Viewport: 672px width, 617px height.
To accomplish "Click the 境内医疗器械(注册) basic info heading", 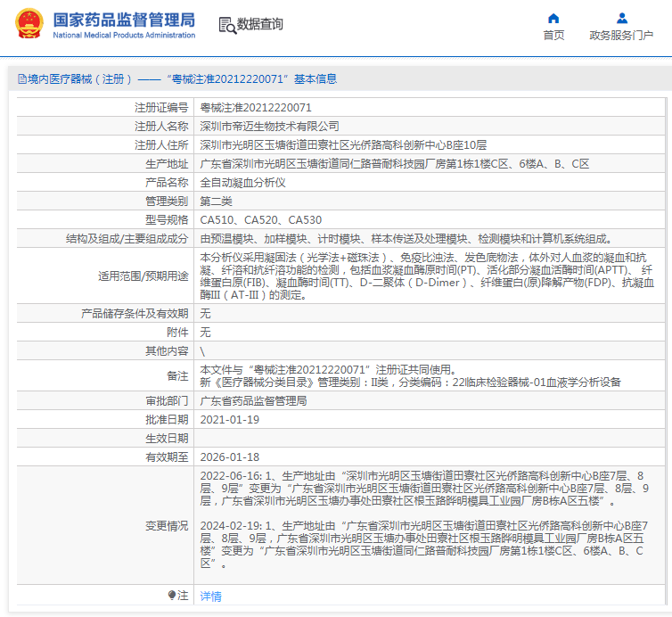I will (x=182, y=78).
